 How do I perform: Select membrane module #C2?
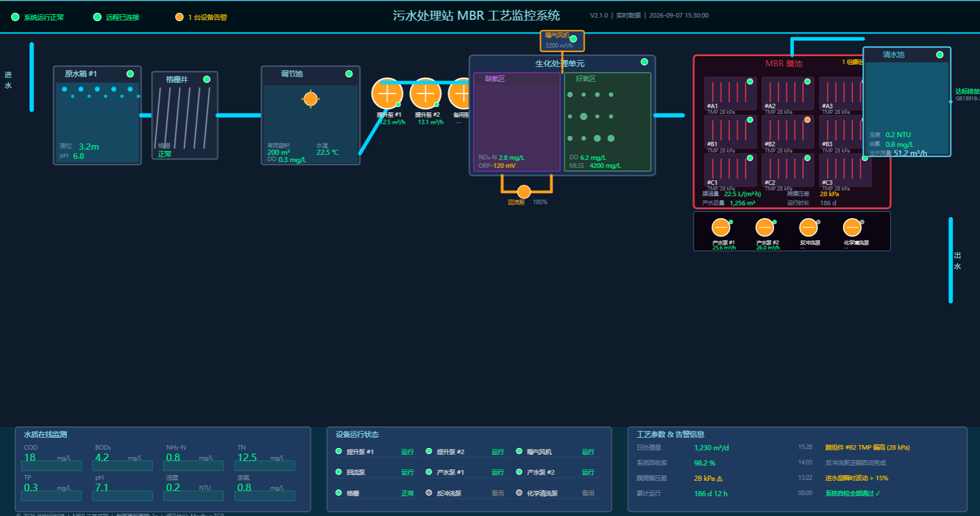(x=788, y=170)
